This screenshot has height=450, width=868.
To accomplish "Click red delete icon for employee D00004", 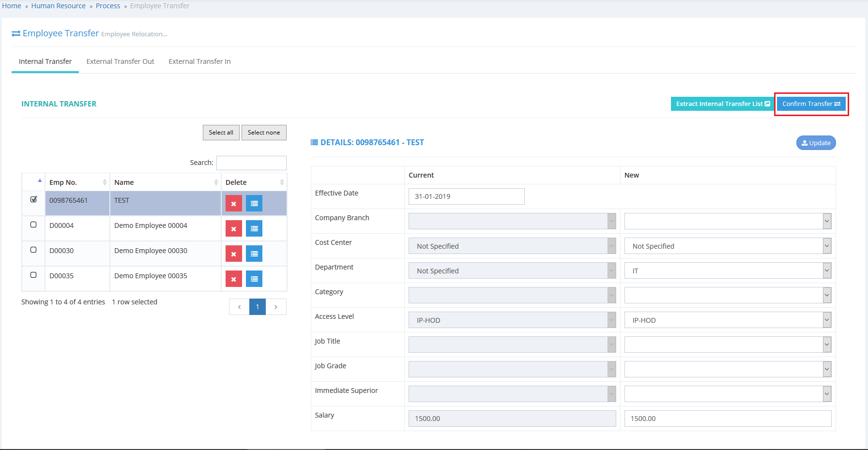I will (233, 229).
